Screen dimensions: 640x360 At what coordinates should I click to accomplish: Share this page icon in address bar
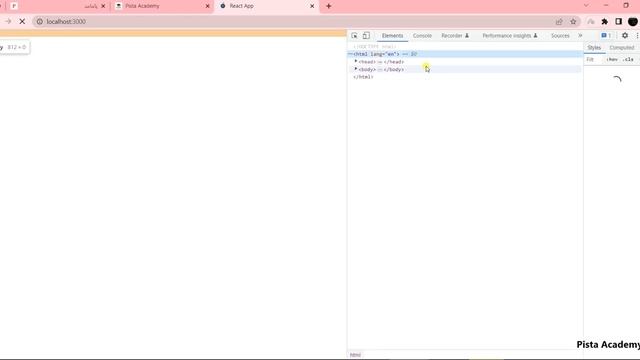[x=559, y=21]
